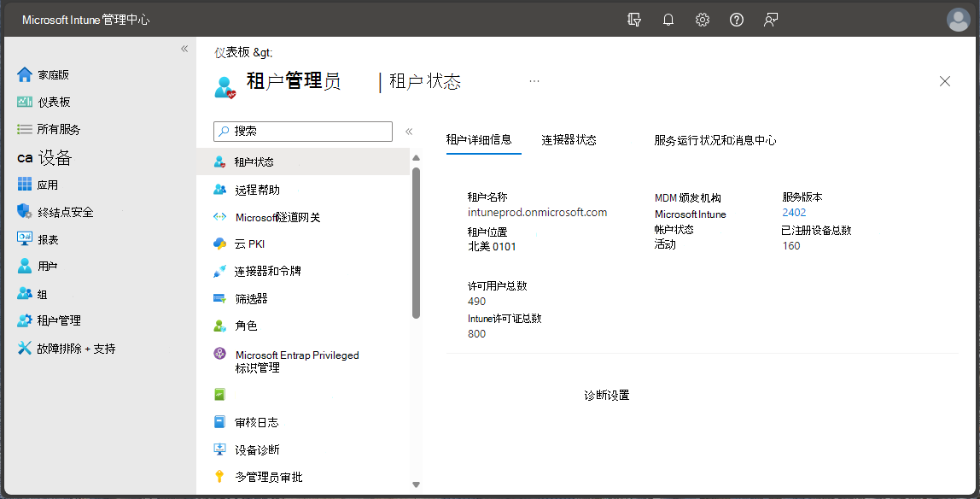Click the 组 groups icon

(25, 293)
